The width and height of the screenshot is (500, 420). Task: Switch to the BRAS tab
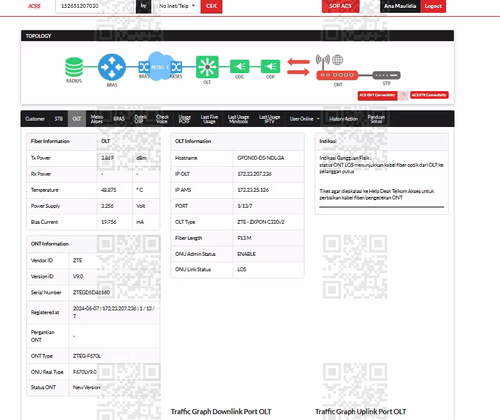119,119
